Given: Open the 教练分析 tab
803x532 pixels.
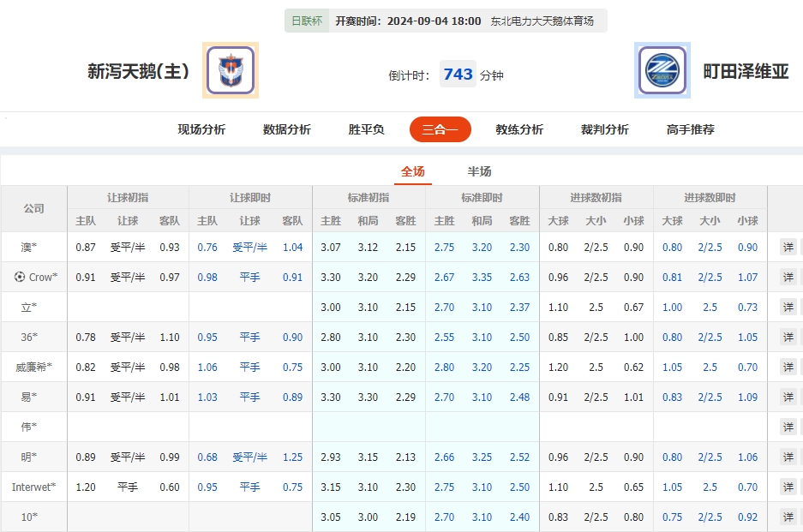Looking at the screenshot, I should pyautogui.click(x=518, y=129).
